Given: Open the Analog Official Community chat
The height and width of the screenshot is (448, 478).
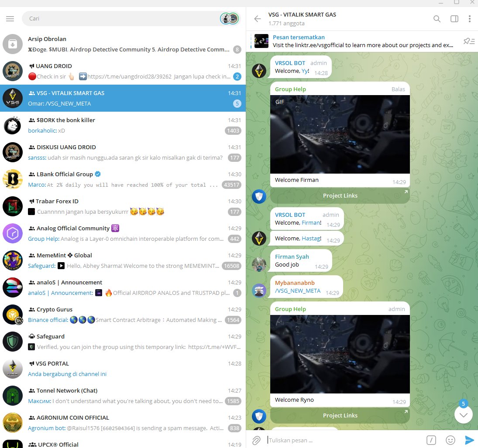Looking at the screenshot, I should 123,233.
